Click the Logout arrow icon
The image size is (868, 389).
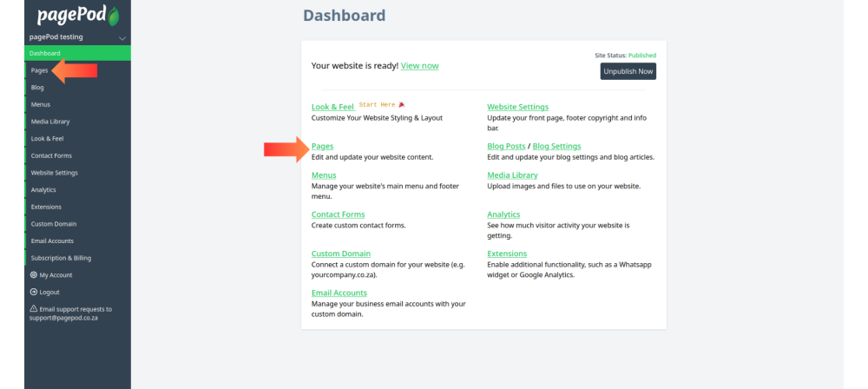point(33,292)
